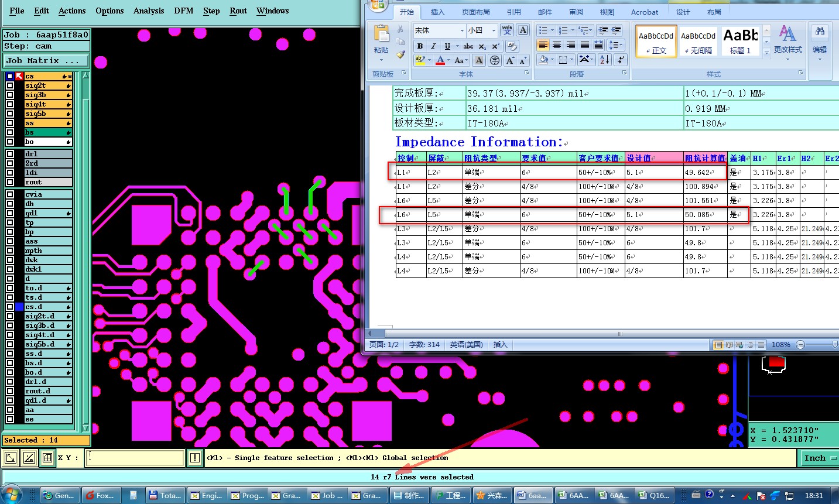Justify text in Word ribbon
Viewport: 839px width, 504px height.
tap(585, 45)
